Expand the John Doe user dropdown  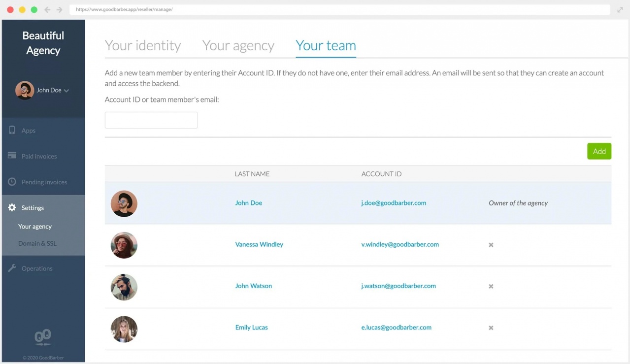click(66, 91)
